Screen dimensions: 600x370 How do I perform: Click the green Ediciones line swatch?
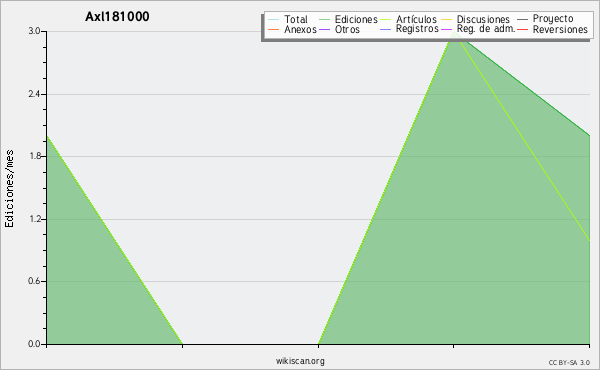pos(324,19)
